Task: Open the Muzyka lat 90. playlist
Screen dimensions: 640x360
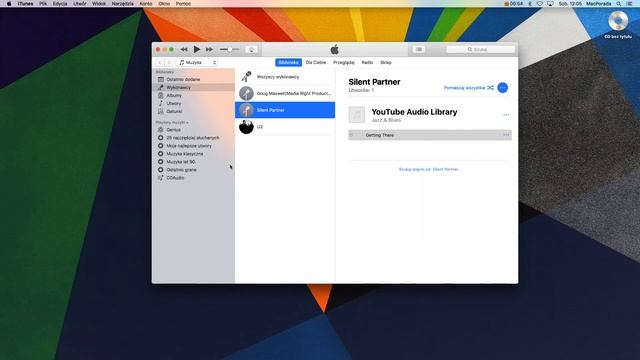Action: 193,162
